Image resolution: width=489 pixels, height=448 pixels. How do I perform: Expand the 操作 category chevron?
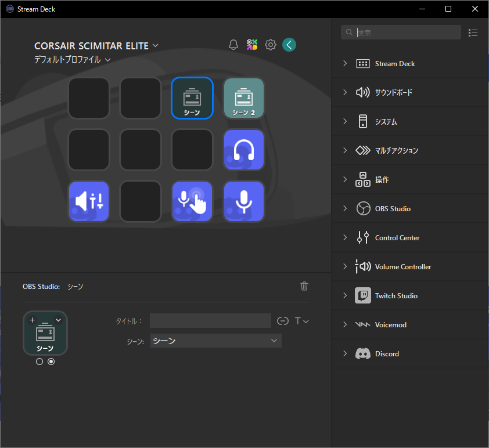point(345,179)
